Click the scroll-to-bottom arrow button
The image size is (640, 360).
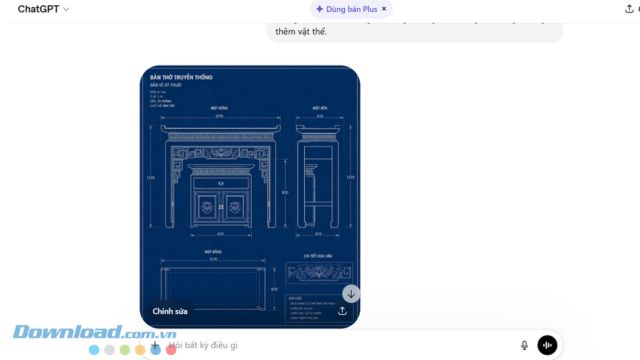351,294
